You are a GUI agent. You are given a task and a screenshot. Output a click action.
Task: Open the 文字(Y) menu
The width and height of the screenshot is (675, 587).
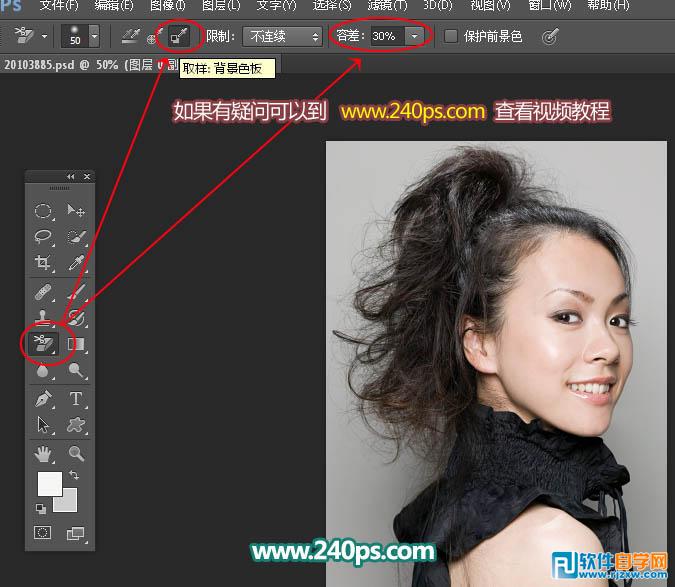(276, 6)
